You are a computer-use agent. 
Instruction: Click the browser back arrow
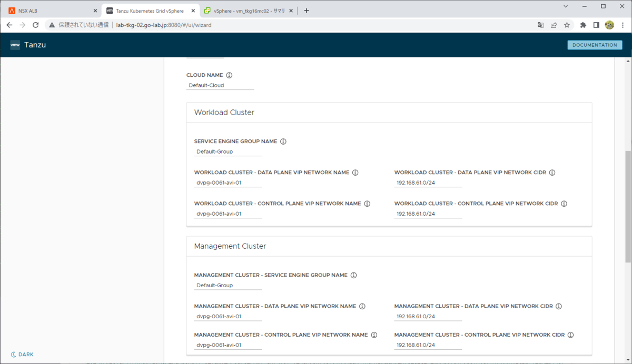click(x=9, y=25)
